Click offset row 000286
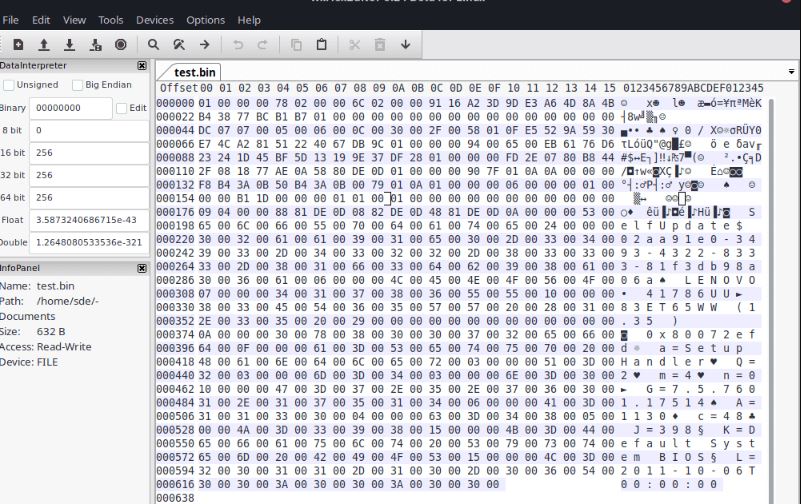 (175, 280)
